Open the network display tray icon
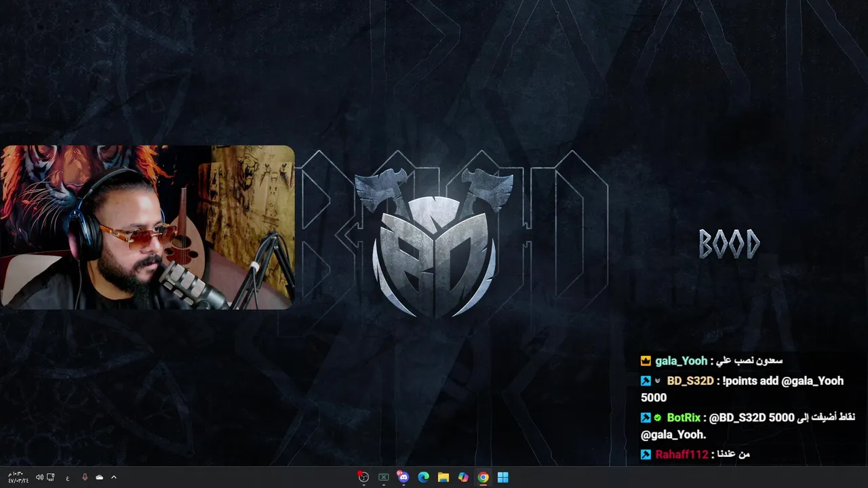The height and width of the screenshot is (488, 868). pyautogui.click(x=51, y=477)
